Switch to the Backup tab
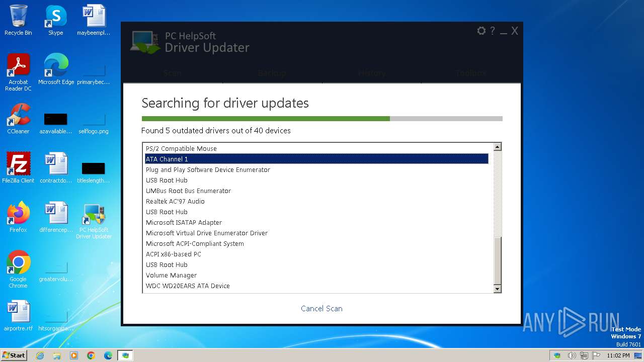644x362 pixels. (x=272, y=73)
